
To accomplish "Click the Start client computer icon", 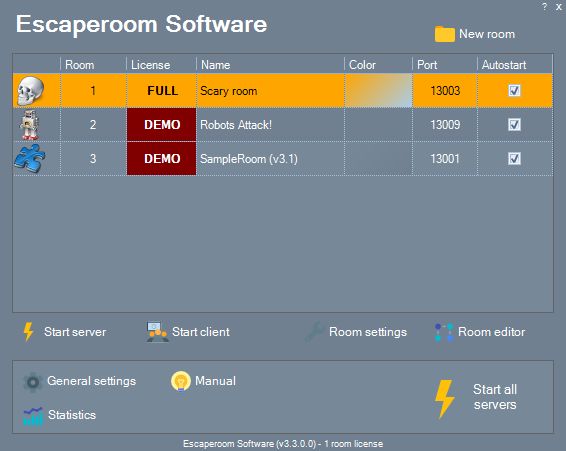I will click(x=157, y=331).
